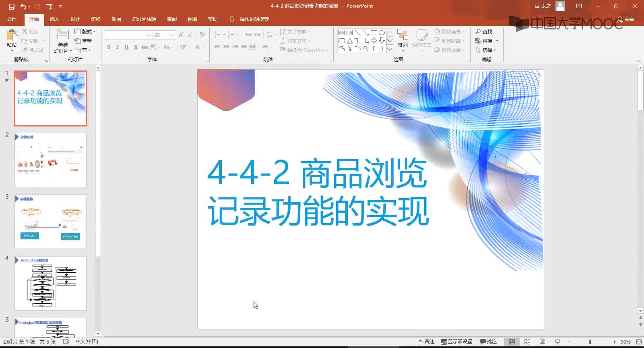Switch to the Insert (插入) tab
The width and height of the screenshot is (644, 348).
click(54, 19)
